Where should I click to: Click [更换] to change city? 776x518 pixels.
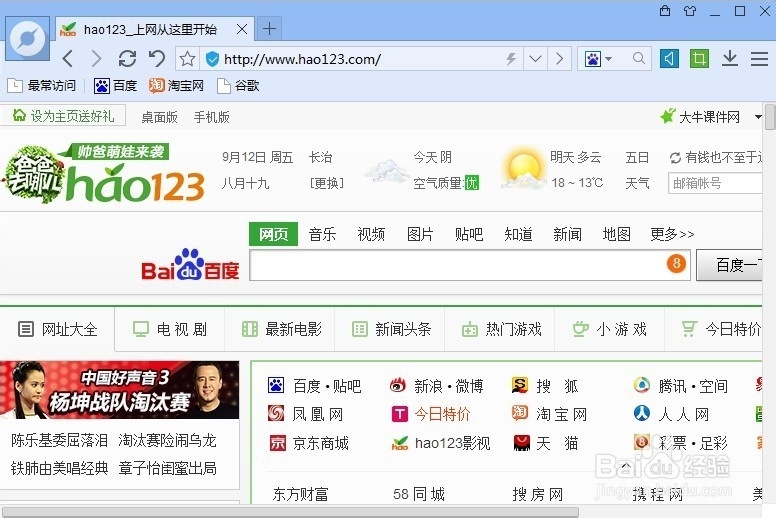326,184
